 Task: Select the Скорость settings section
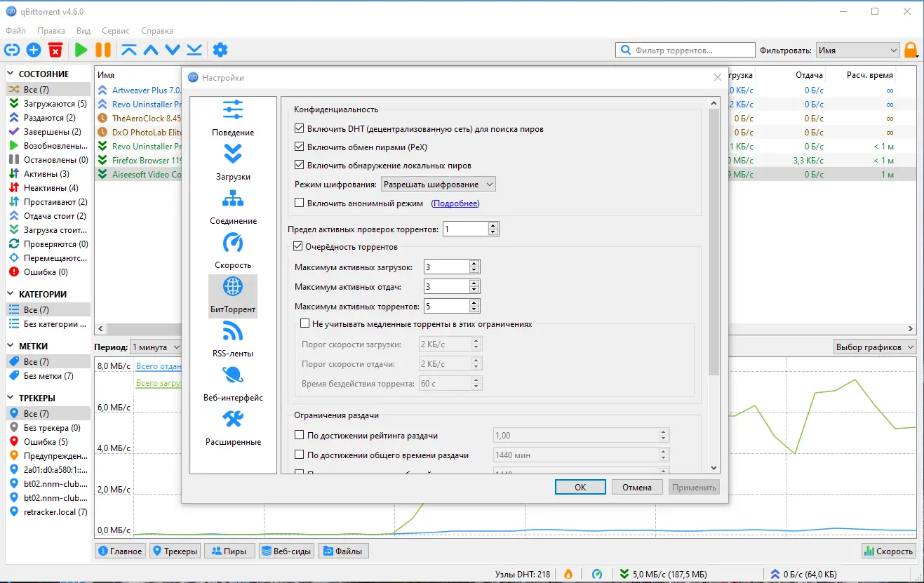click(233, 252)
